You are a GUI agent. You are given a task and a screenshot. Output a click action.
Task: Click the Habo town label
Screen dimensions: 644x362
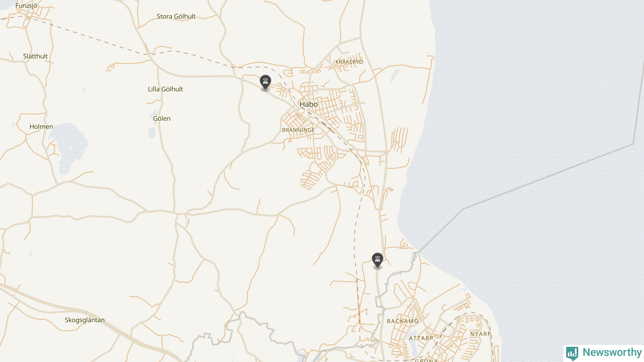point(308,104)
